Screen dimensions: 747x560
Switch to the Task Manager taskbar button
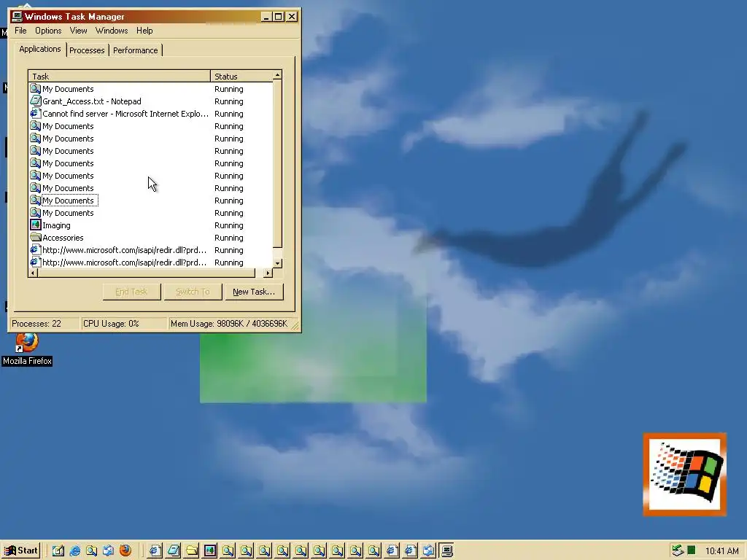coord(446,551)
